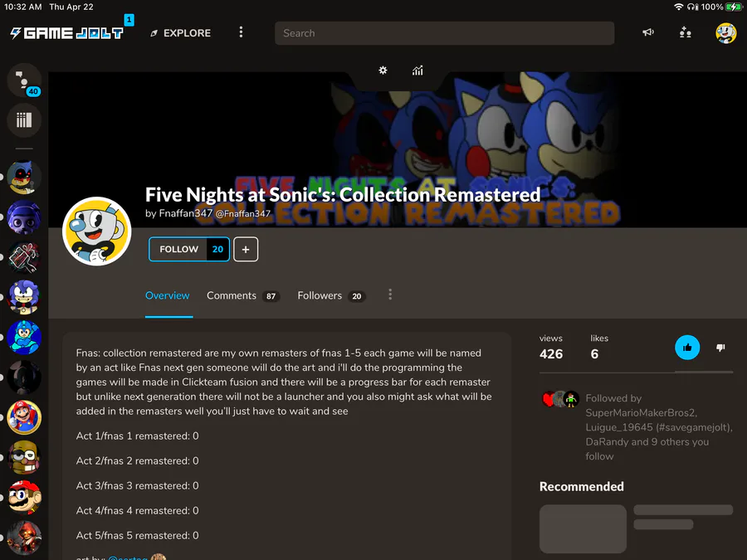Click the Explore link

point(181,33)
